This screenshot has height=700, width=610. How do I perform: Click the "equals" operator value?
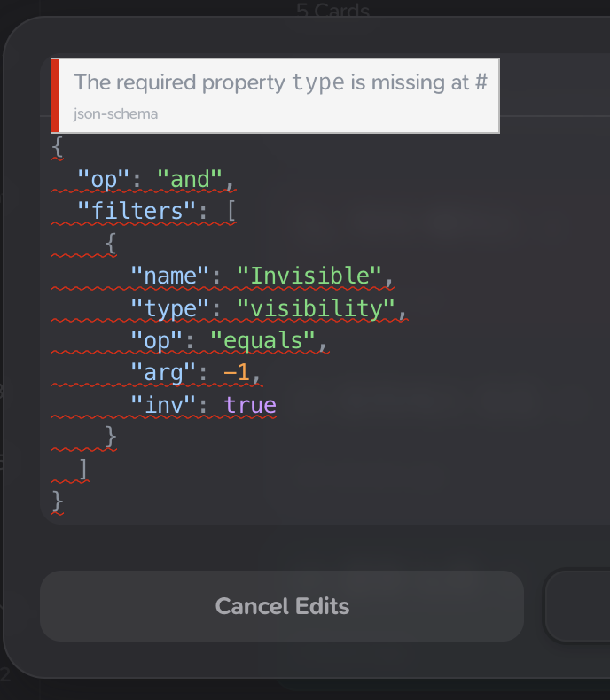pos(262,341)
